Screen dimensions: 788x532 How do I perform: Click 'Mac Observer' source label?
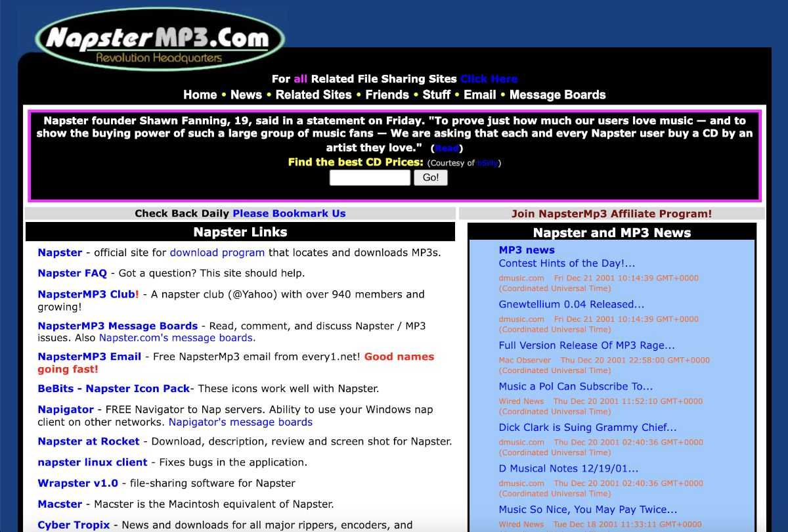(x=524, y=360)
